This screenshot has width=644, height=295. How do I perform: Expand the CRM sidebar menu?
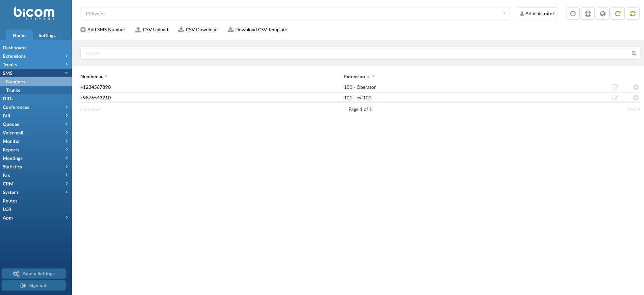point(36,184)
